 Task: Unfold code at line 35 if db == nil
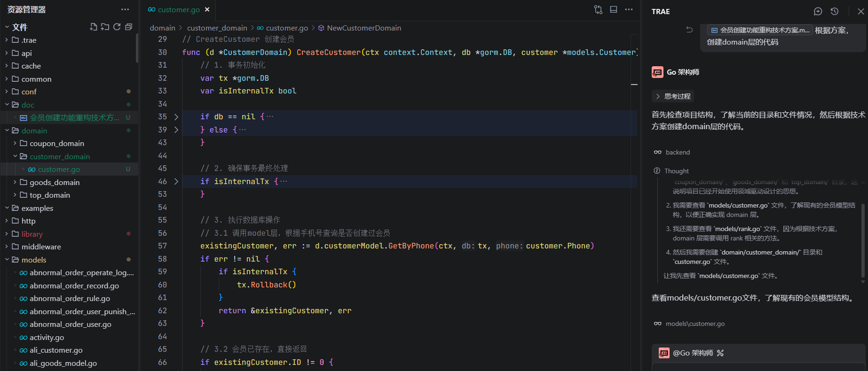coord(176,116)
